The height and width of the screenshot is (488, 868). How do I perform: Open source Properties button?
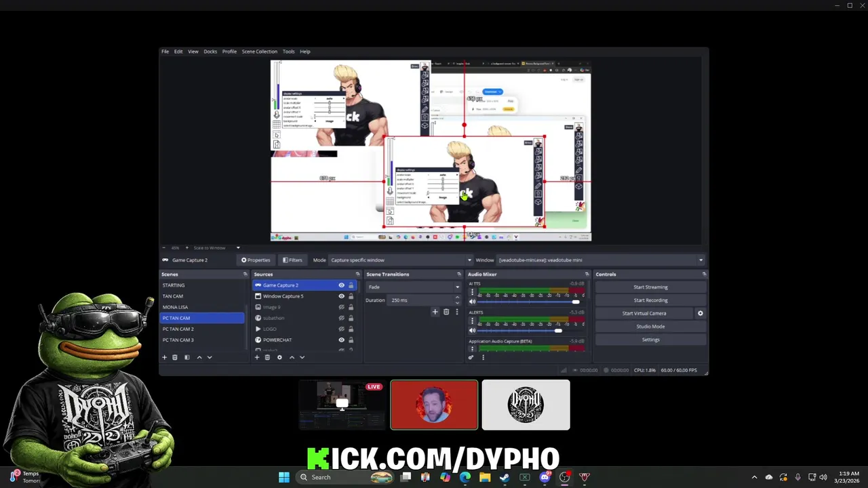(256, 260)
